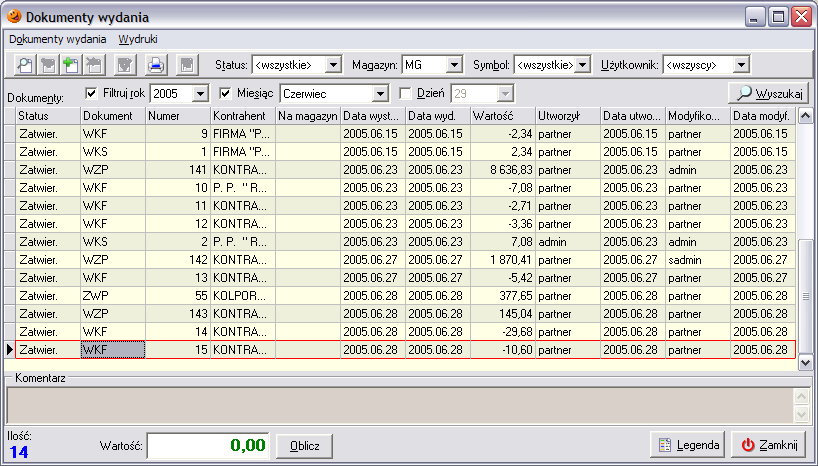Select the ZWP document cell
This screenshot has width=818, height=466.
pyautogui.click(x=113, y=296)
